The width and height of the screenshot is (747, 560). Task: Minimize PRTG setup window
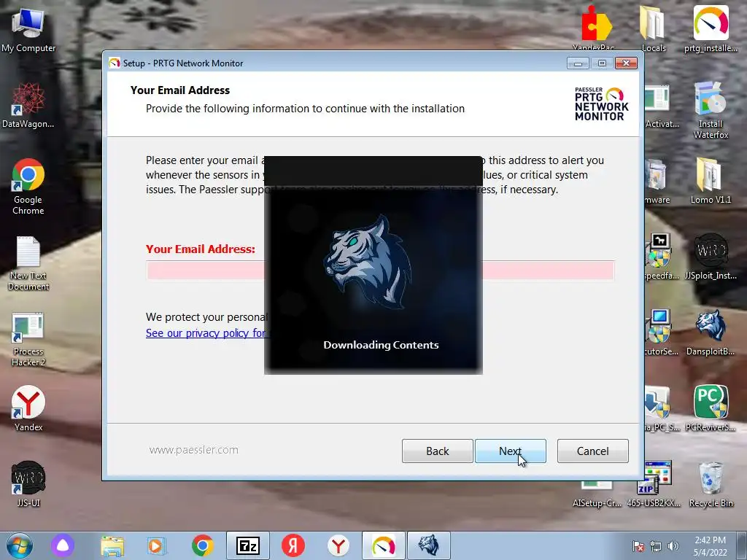coord(578,63)
